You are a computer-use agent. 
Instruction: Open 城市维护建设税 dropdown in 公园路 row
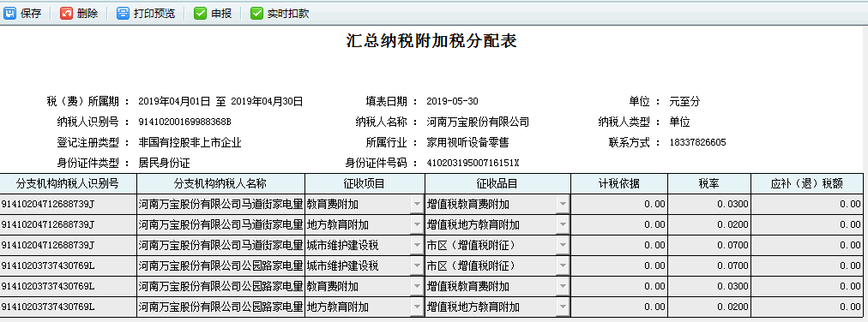[417, 266]
